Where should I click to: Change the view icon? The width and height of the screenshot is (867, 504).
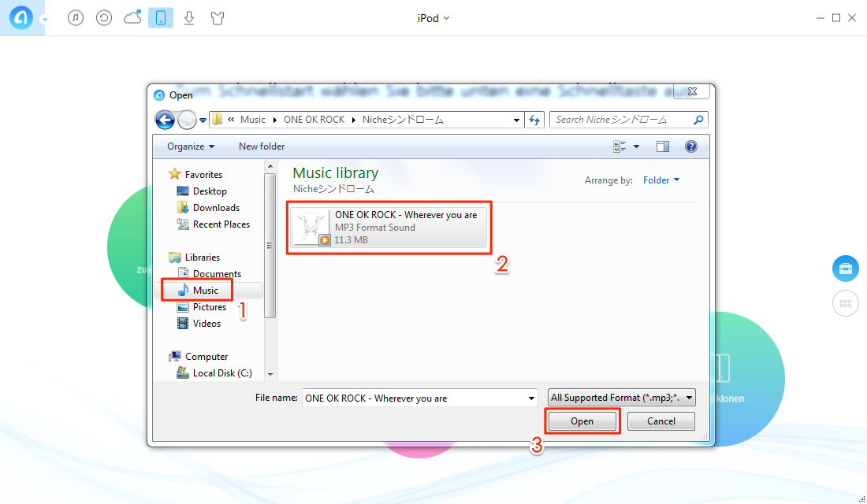[x=620, y=146]
